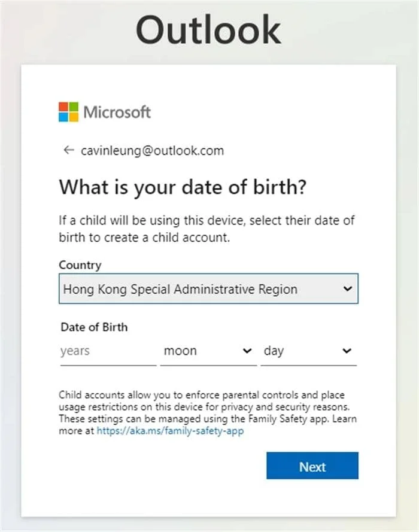Open the aka.ms/family-safety-app link
This screenshot has height=532, width=419.
[x=170, y=431]
